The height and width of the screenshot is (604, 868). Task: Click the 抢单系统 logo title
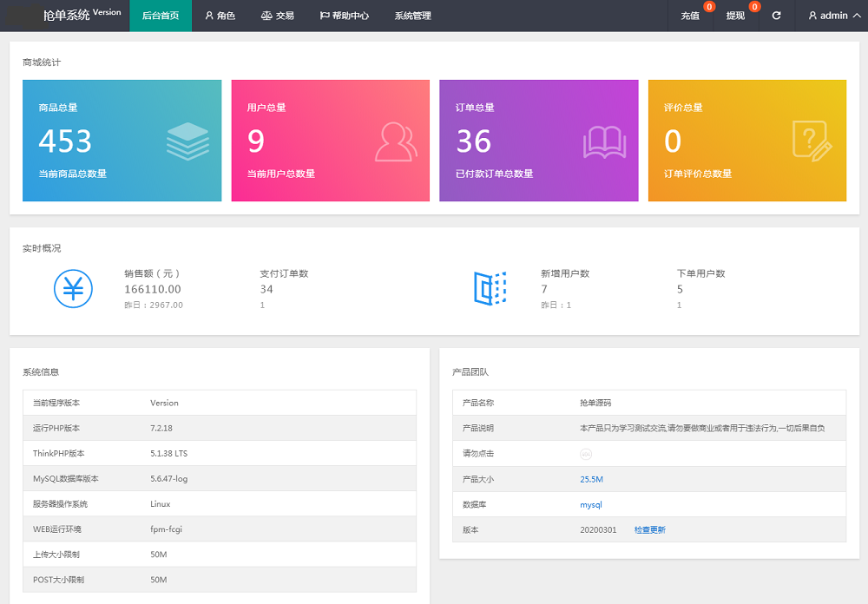(67, 15)
